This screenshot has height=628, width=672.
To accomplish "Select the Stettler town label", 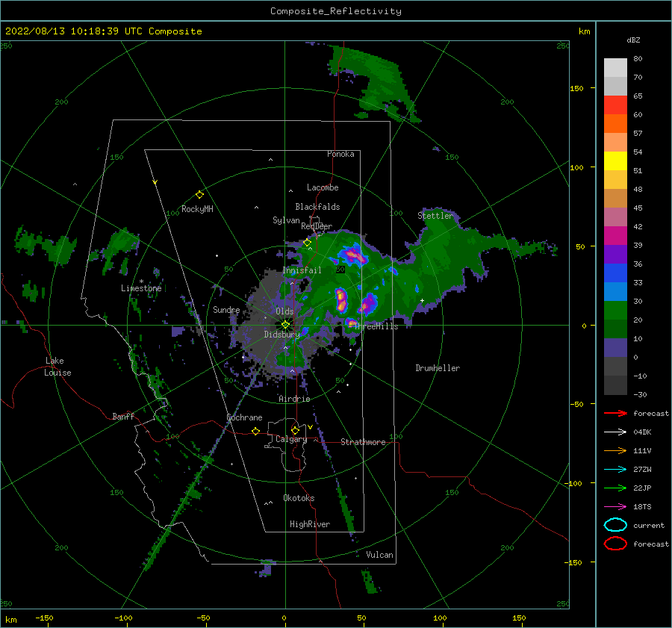I will (435, 216).
